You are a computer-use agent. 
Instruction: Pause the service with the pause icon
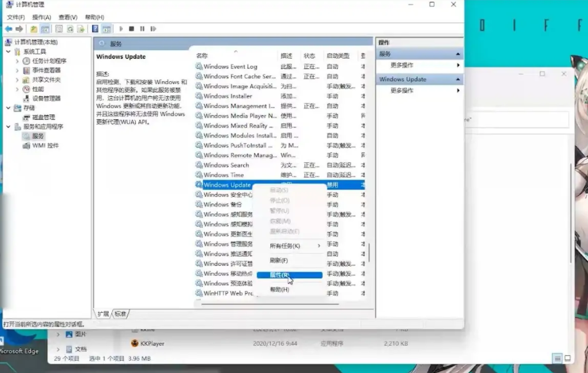point(142,29)
